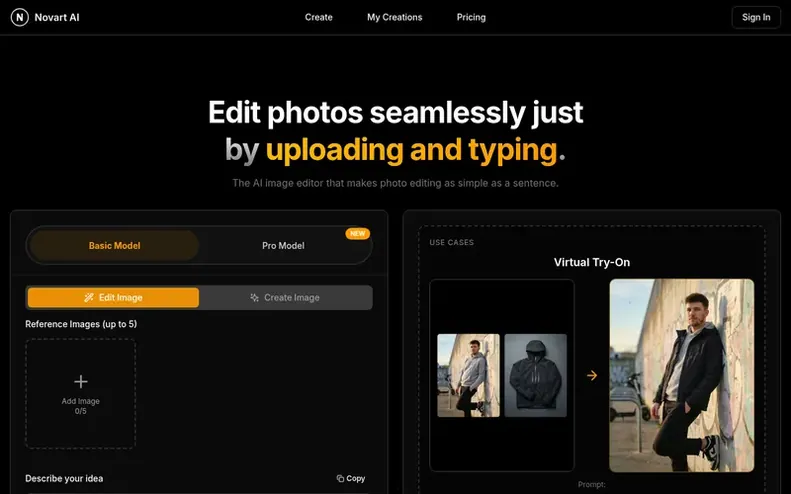Open the Virtual Try-On result image
The image size is (791, 494).
tap(682, 375)
